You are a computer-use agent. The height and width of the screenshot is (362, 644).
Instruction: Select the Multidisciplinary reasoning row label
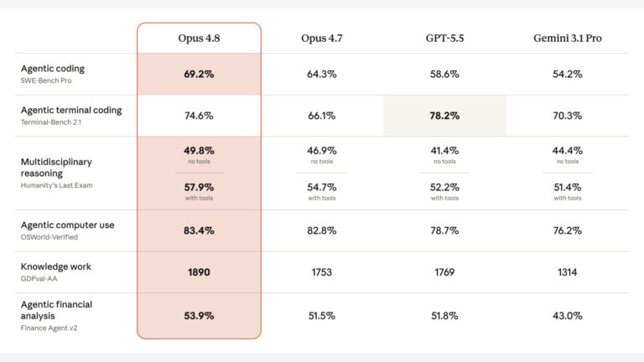(x=56, y=168)
